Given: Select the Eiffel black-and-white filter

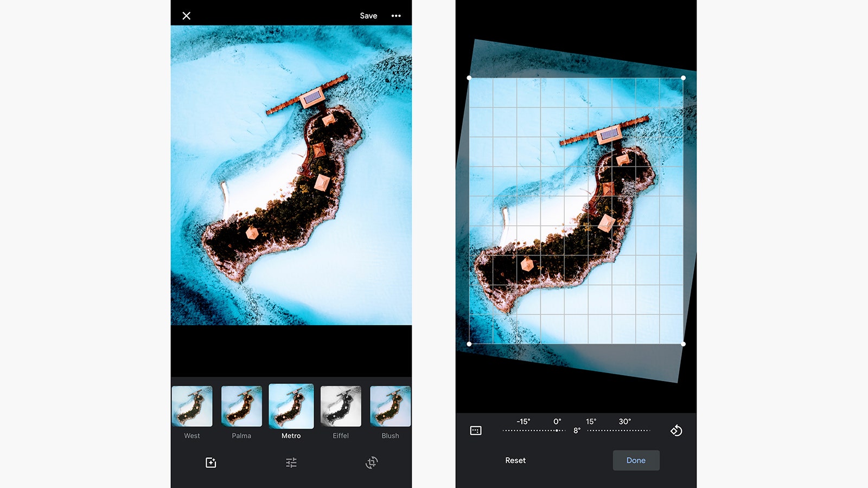Looking at the screenshot, I should click(x=341, y=406).
